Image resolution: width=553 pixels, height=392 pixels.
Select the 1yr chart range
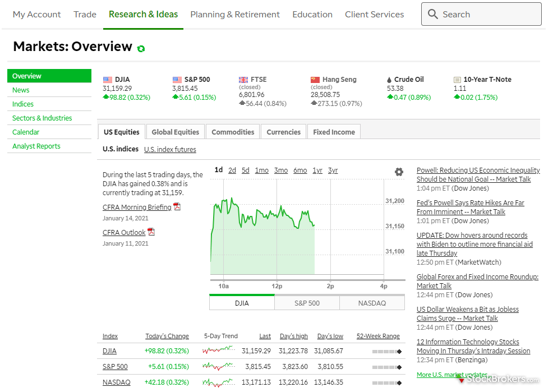pyautogui.click(x=317, y=170)
